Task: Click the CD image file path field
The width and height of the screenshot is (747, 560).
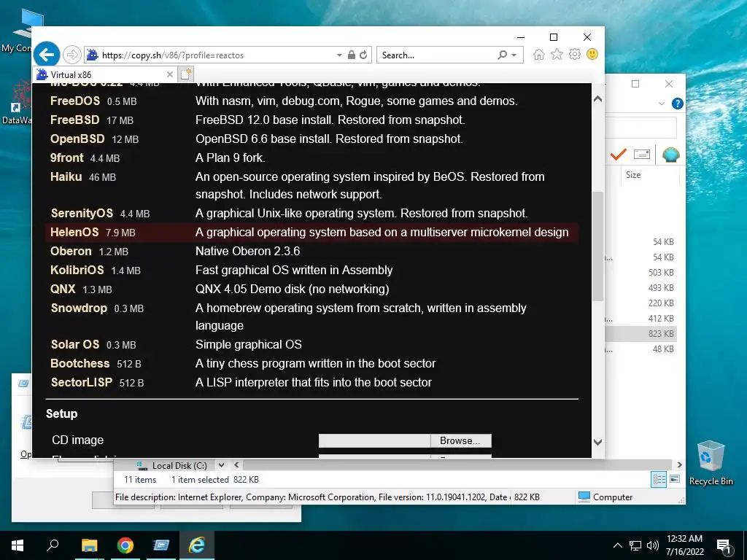Action: [374, 441]
